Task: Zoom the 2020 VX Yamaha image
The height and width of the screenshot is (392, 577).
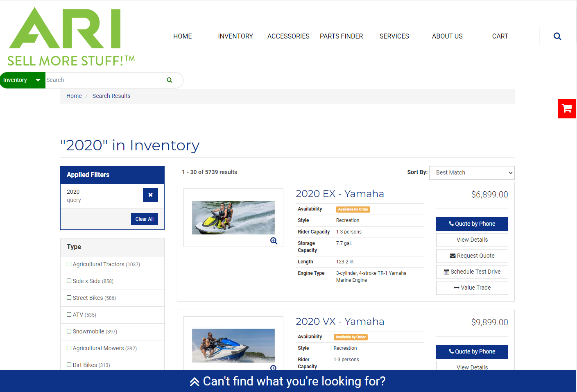Action: coord(274,367)
